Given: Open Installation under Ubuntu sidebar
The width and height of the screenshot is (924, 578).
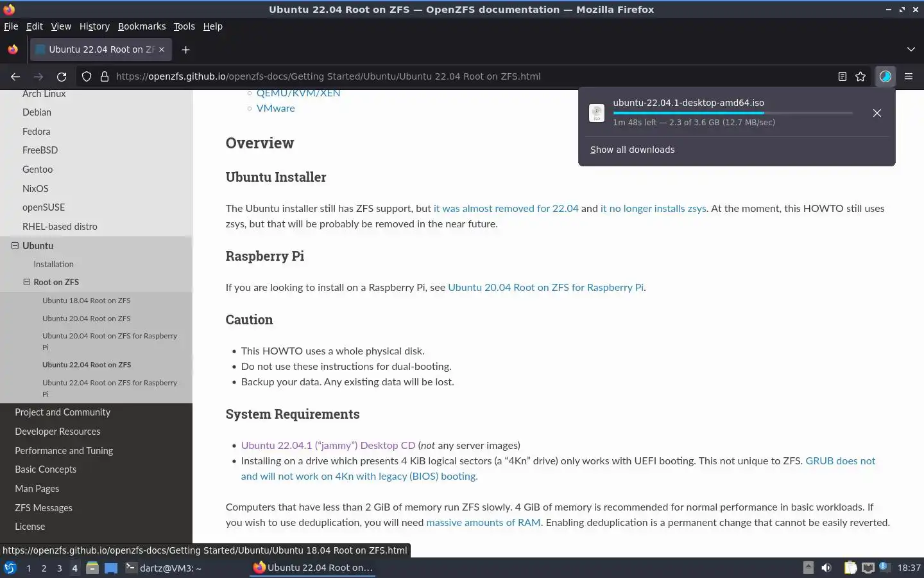Looking at the screenshot, I should [x=53, y=264].
